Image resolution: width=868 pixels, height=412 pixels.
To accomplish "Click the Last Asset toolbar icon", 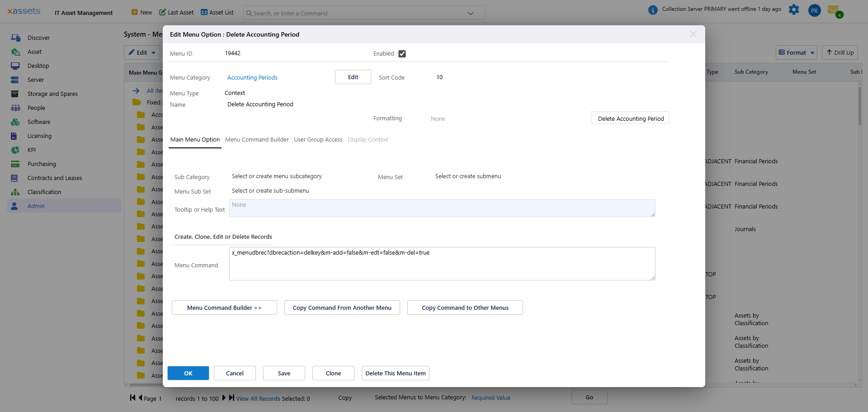I will click(162, 12).
